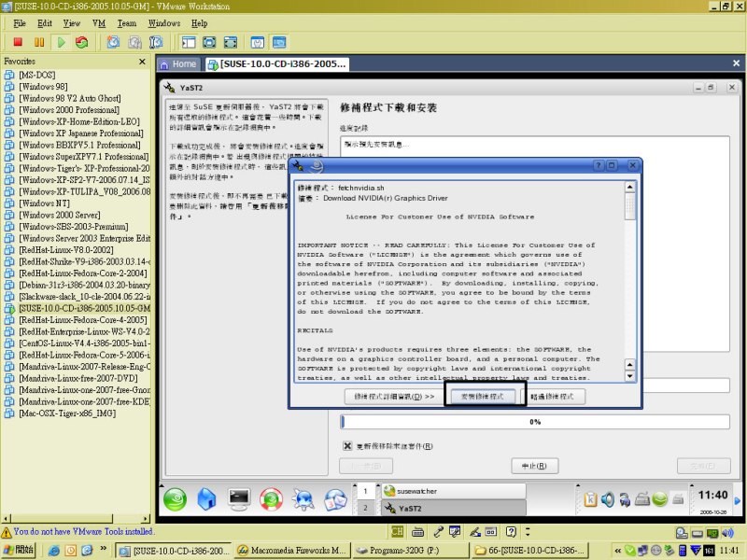
Task: Enter full screen mode via toolbar icon
Action: [231, 42]
